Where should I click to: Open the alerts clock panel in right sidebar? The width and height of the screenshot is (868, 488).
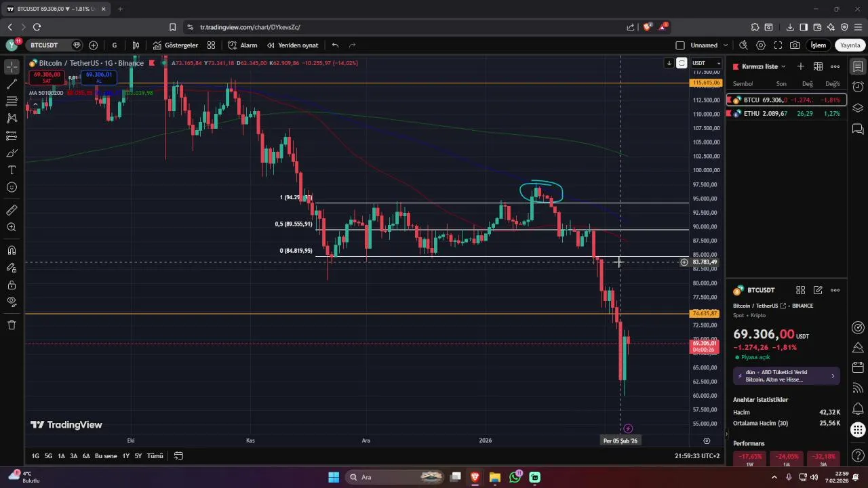click(x=858, y=87)
